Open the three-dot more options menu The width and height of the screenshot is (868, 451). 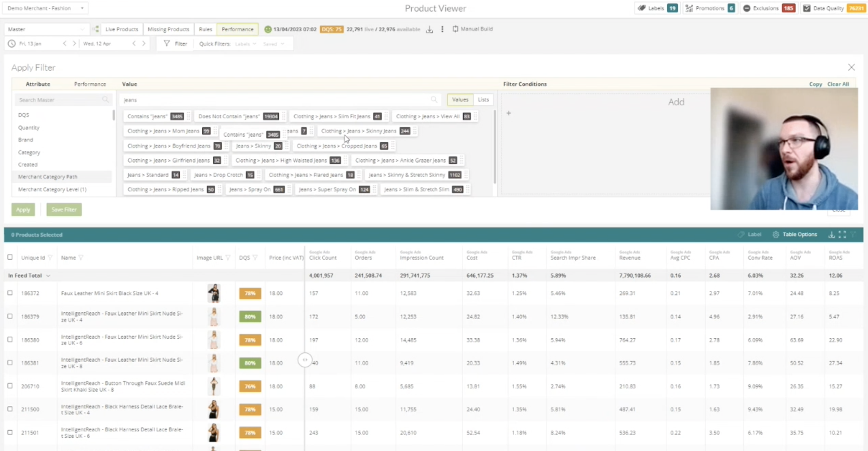click(442, 29)
